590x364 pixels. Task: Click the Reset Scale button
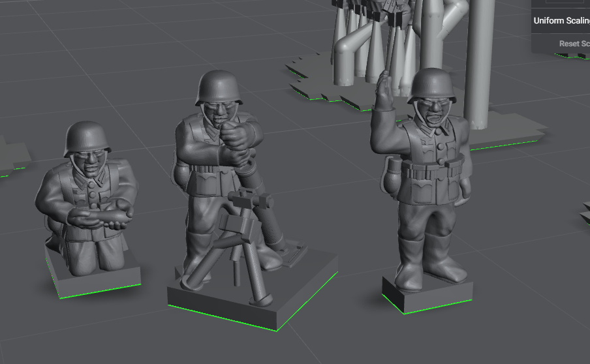(x=574, y=44)
